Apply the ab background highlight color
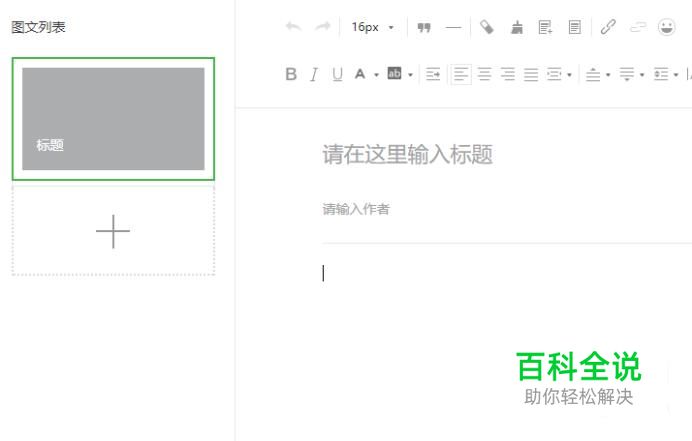 [x=394, y=73]
